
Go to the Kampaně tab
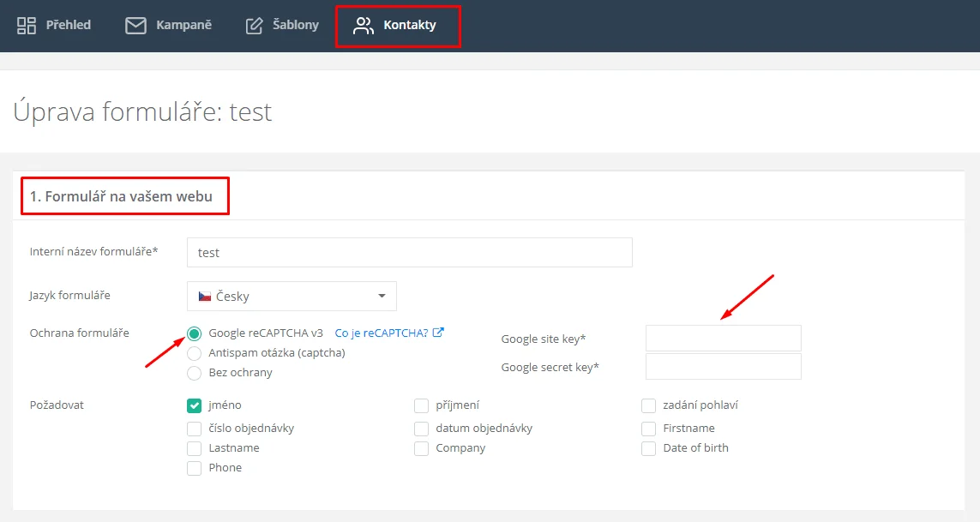168,26
